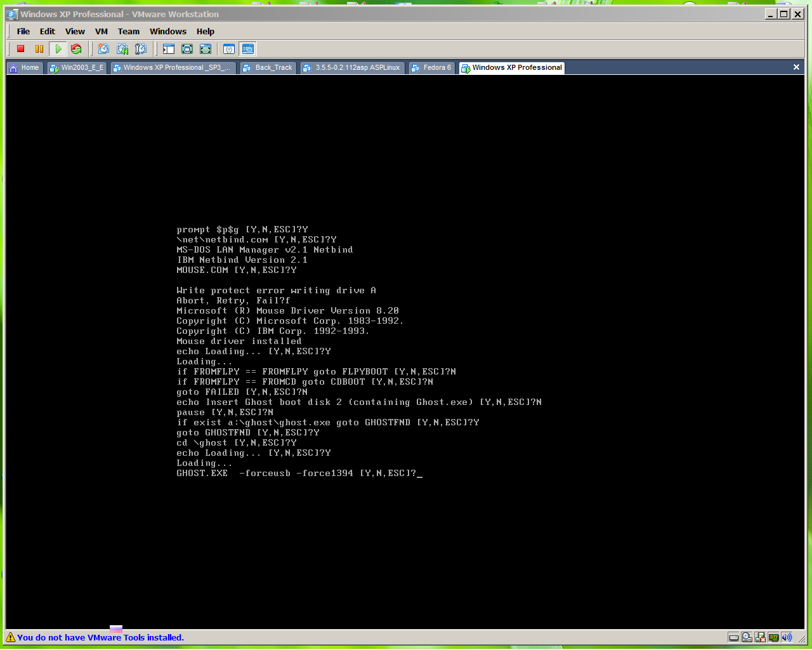This screenshot has height=650, width=812.
Task: Toggle the sidebar view icon
Action: (168, 49)
